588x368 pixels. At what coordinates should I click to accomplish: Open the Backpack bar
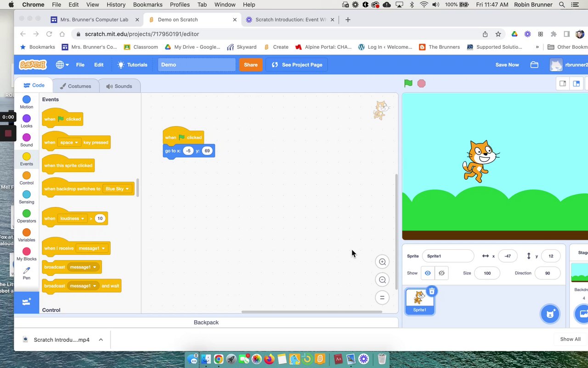pyautogui.click(x=206, y=322)
